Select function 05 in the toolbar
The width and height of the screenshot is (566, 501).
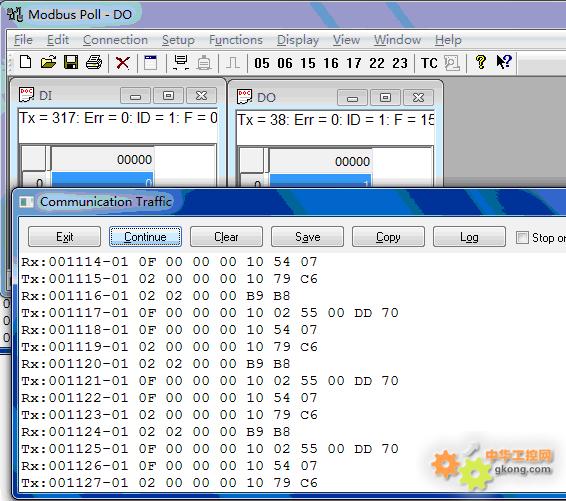pos(262,63)
